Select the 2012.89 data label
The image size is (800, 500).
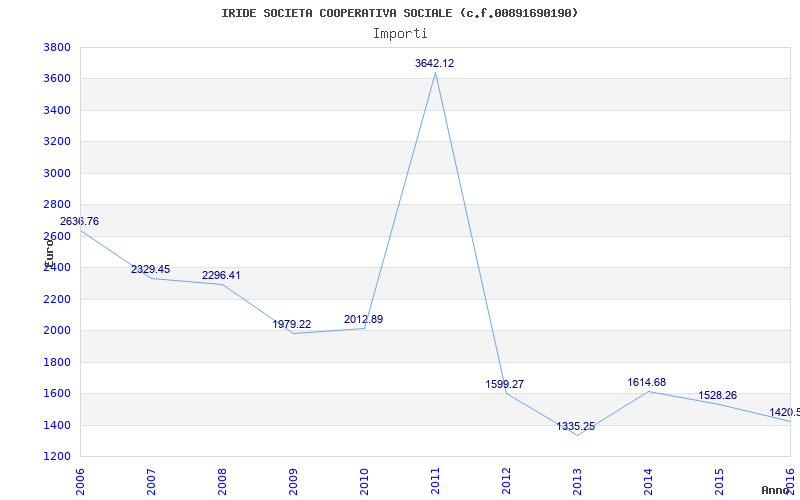pos(363,319)
